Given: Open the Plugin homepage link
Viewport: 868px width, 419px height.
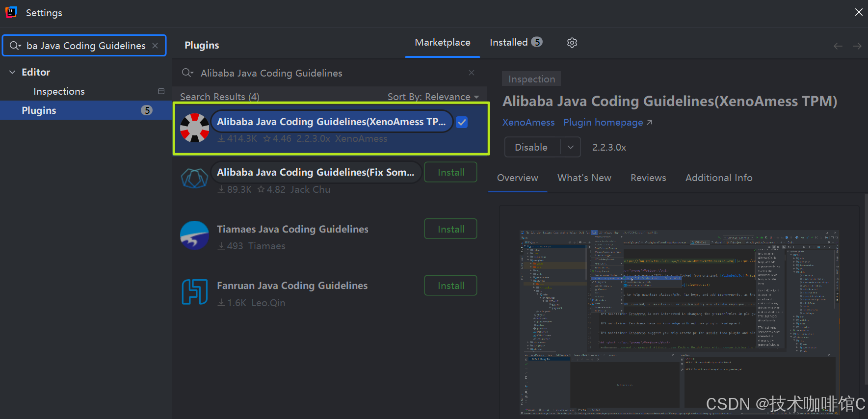Looking at the screenshot, I should pos(607,122).
